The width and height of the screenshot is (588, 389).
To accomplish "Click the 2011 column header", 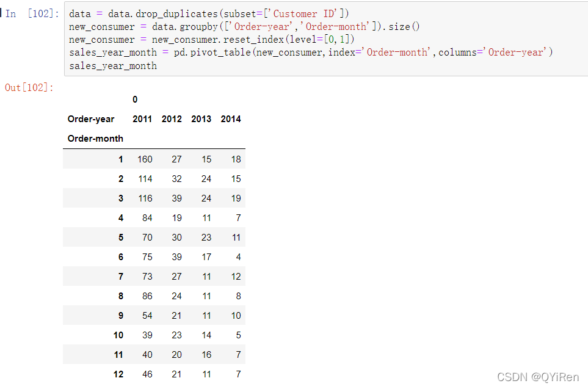I will (142, 119).
